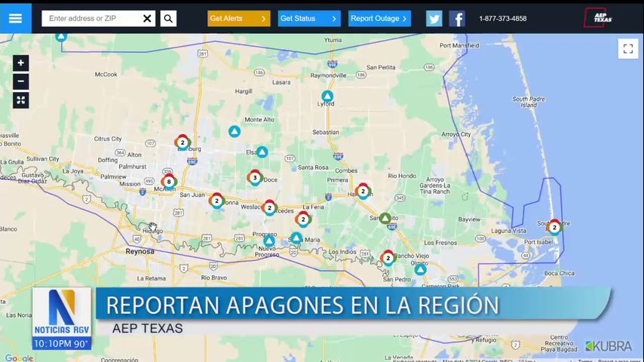Viewport: 644px width, 362px height.
Task: Clear the address search field
Action: click(147, 18)
